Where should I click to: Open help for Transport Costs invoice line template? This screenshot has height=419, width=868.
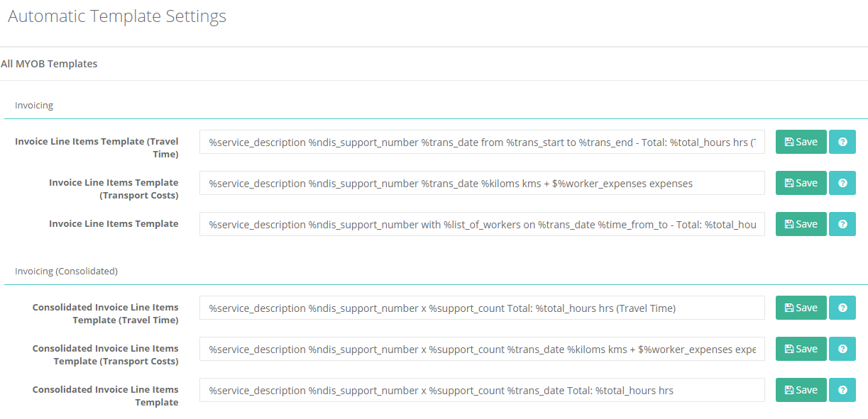click(x=842, y=183)
